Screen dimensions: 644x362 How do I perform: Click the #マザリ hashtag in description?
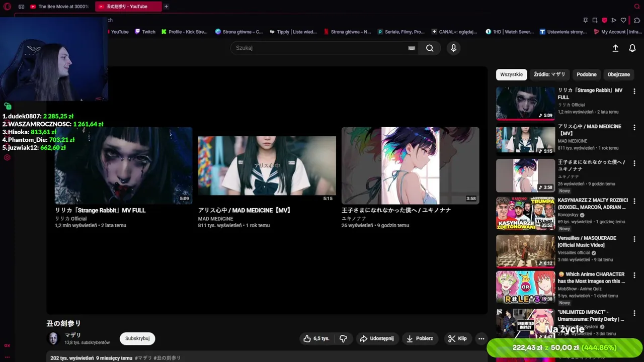(x=143, y=358)
